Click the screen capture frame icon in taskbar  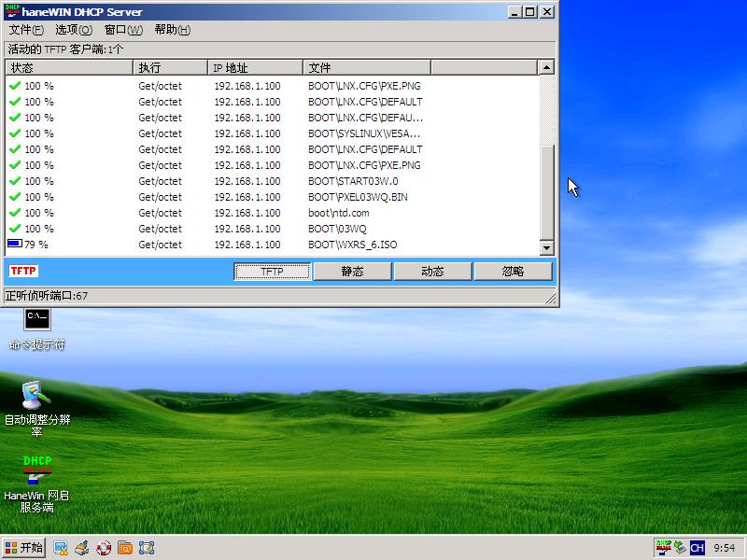pos(146,548)
